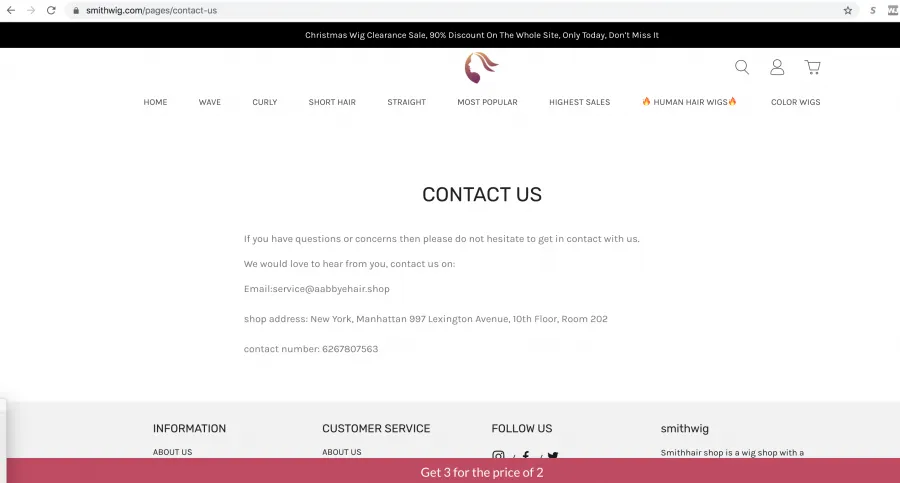Open the HOME menu item
The width and height of the screenshot is (900, 483).
tap(155, 102)
